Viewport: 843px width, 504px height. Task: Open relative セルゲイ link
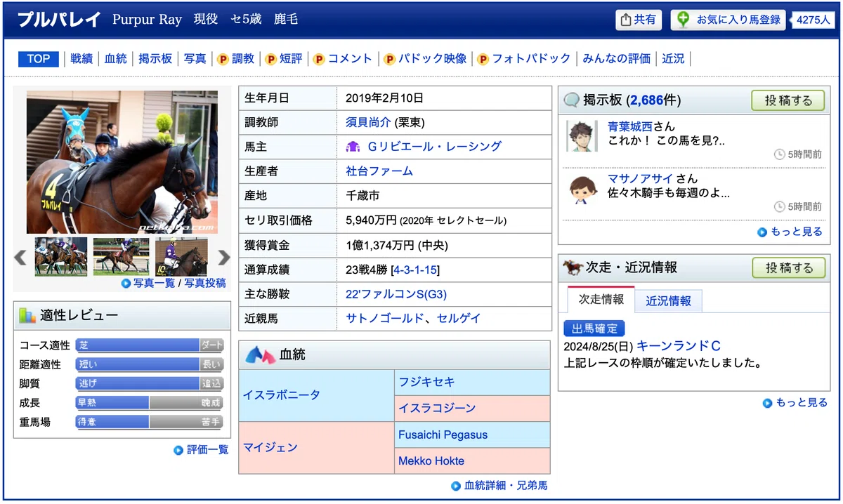[x=459, y=319]
